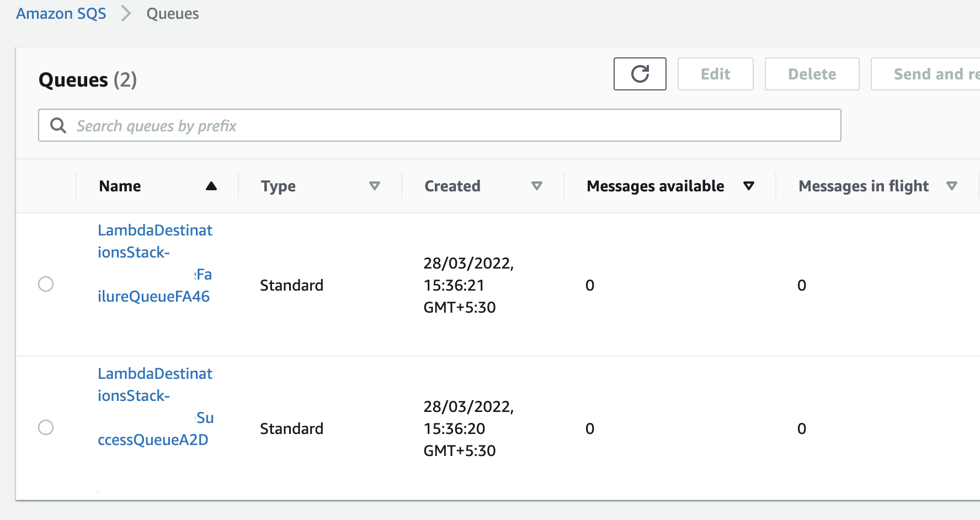
Task: Refresh the queues list
Action: [640, 74]
